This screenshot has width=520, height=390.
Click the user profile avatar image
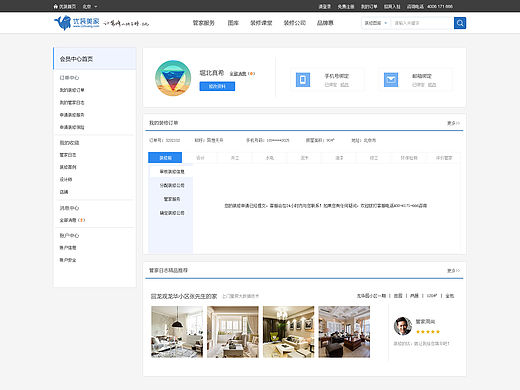click(x=173, y=78)
